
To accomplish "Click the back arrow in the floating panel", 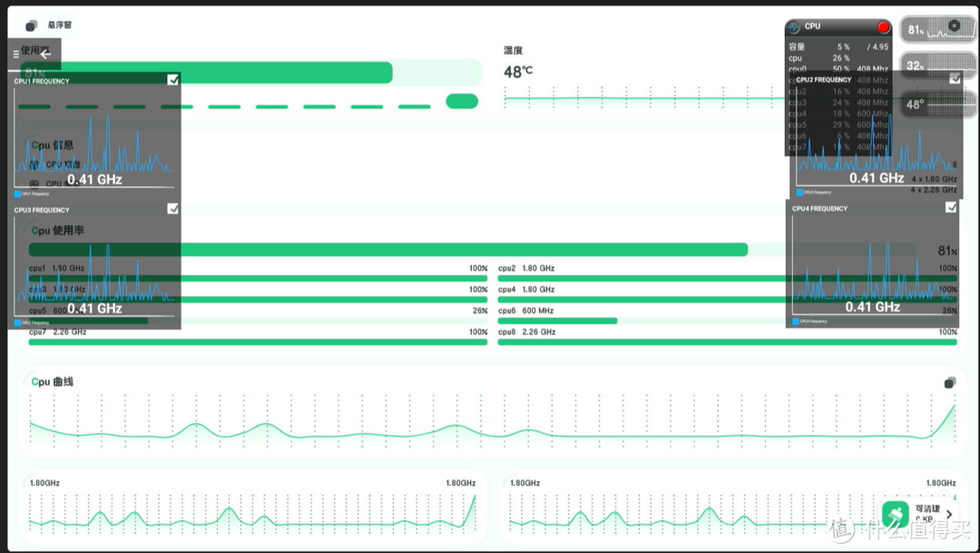I will [x=45, y=54].
